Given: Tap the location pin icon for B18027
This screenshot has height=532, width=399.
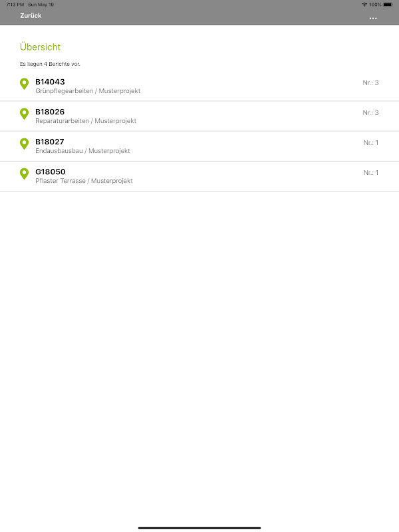Looking at the screenshot, I should [25, 144].
